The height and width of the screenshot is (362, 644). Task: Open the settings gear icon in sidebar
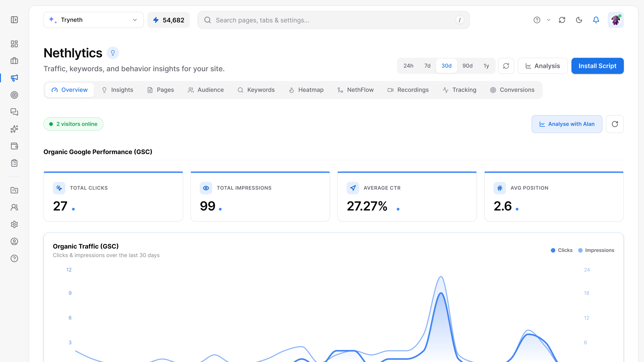pos(14,224)
